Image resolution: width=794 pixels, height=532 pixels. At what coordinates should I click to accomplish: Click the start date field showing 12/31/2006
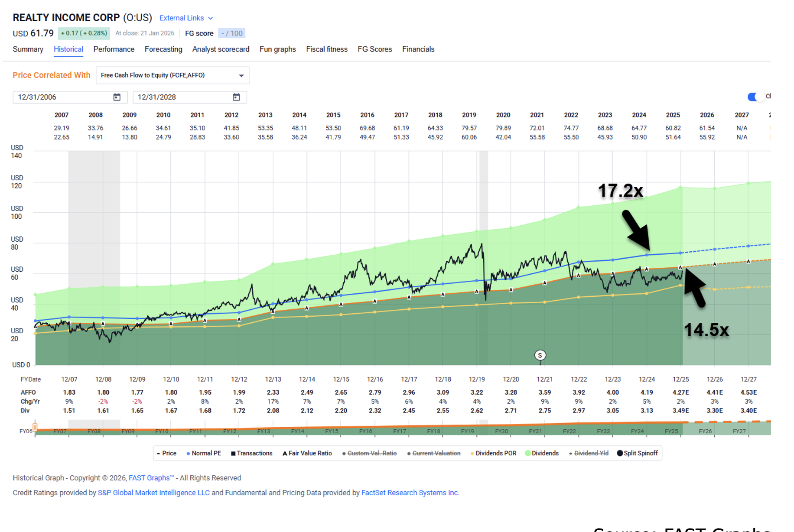pyautogui.click(x=63, y=97)
